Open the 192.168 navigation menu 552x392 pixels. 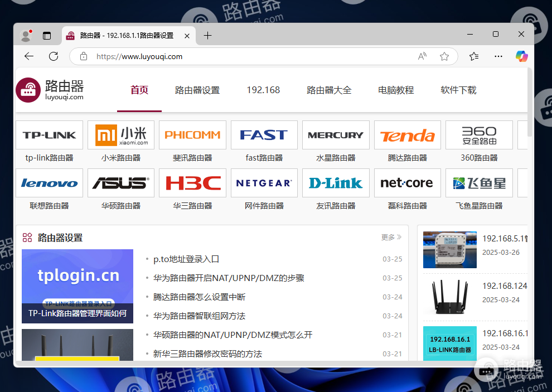(263, 90)
